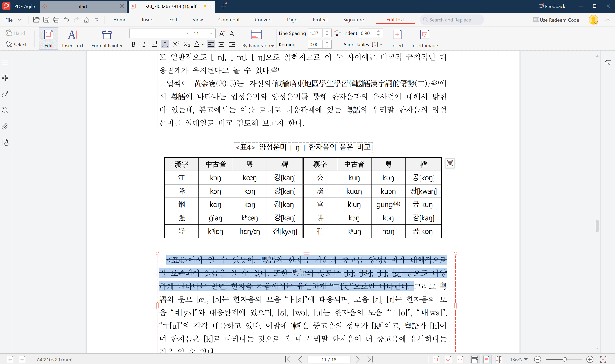Image resolution: width=615 pixels, height=364 pixels.
Task: Decrease font size with A- icon
Action: (x=232, y=33)
